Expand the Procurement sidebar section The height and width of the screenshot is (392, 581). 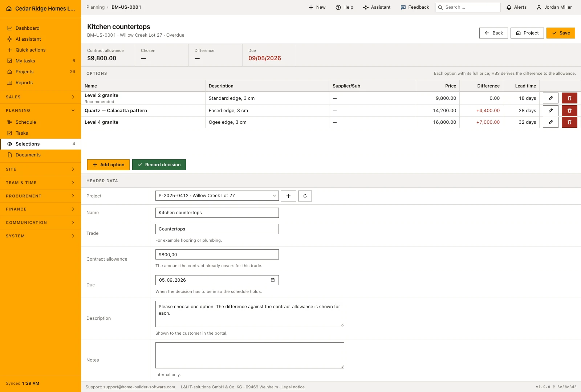pos(40,196)
